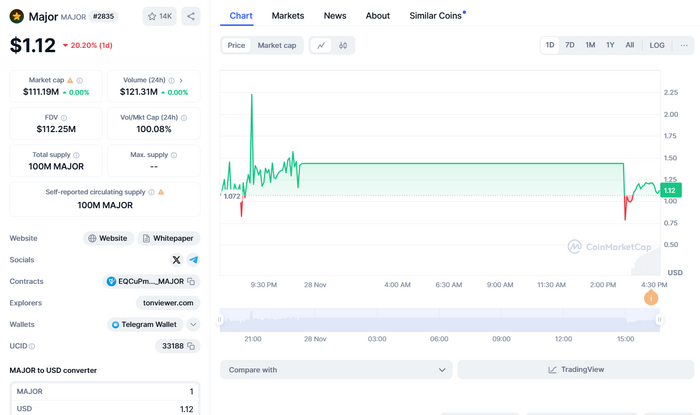
Task: Open the chart more options (three dots) menu
Action: pos(684,45)
